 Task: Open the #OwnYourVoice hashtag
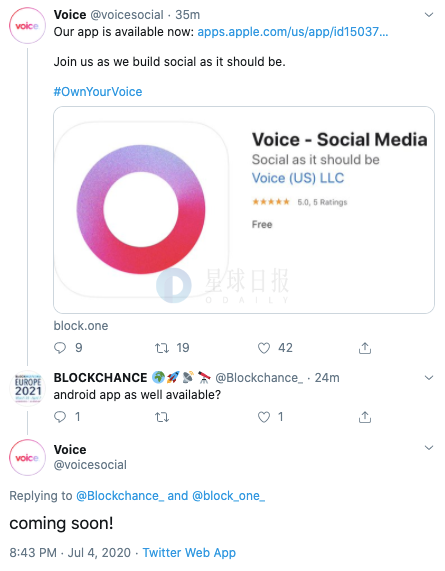pos(98,92)
